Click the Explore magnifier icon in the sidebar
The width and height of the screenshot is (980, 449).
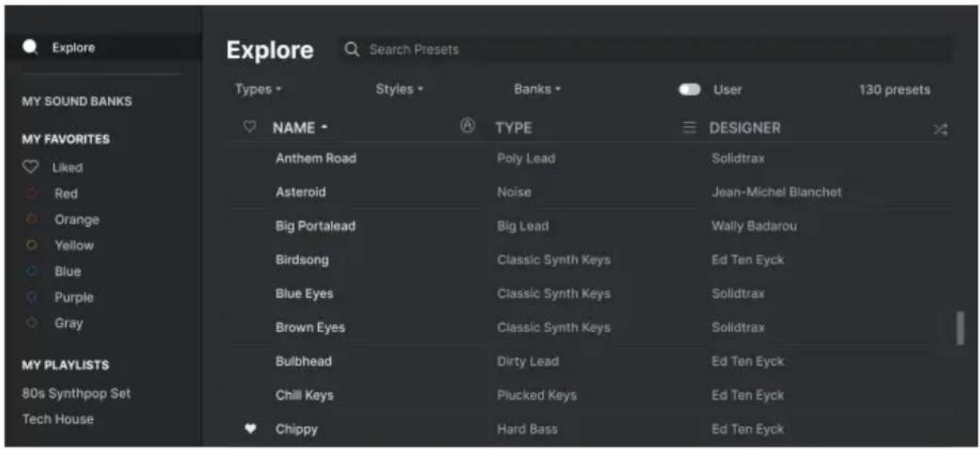(30, 47)
